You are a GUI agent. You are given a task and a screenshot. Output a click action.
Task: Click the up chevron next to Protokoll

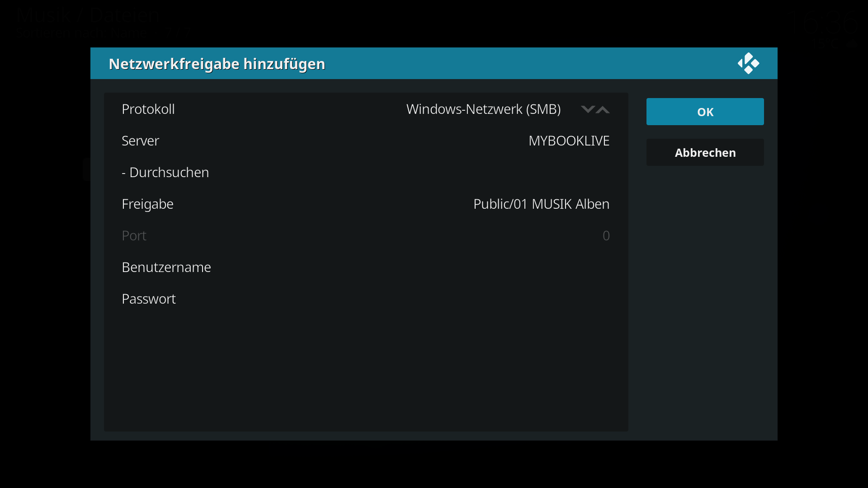tap(603, 109)
